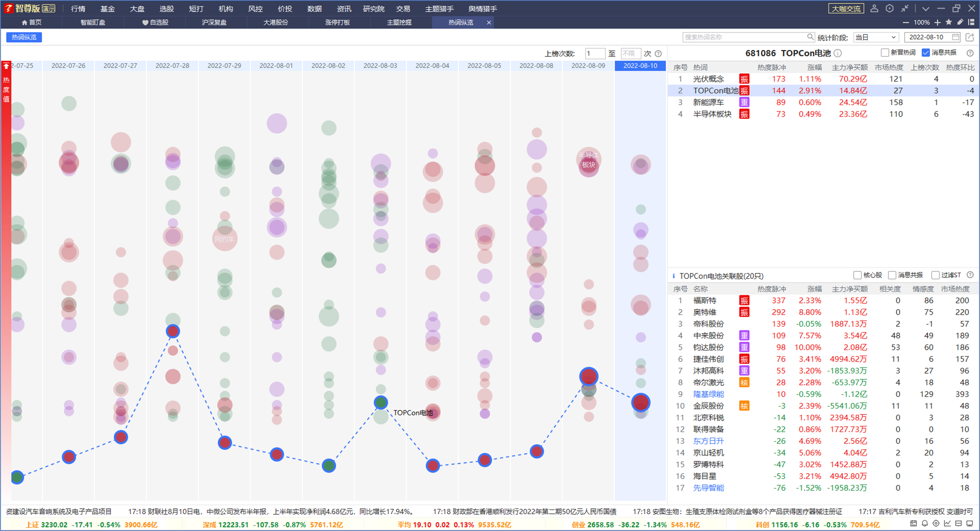Viewport: 980px width, 531px height.
Task: Click help icon beside 过滤ST
Action: pos(970,275)
